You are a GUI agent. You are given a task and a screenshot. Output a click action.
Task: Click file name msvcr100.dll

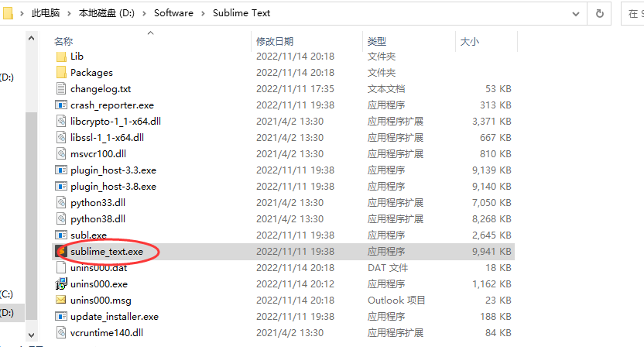(x=98, y=154)
